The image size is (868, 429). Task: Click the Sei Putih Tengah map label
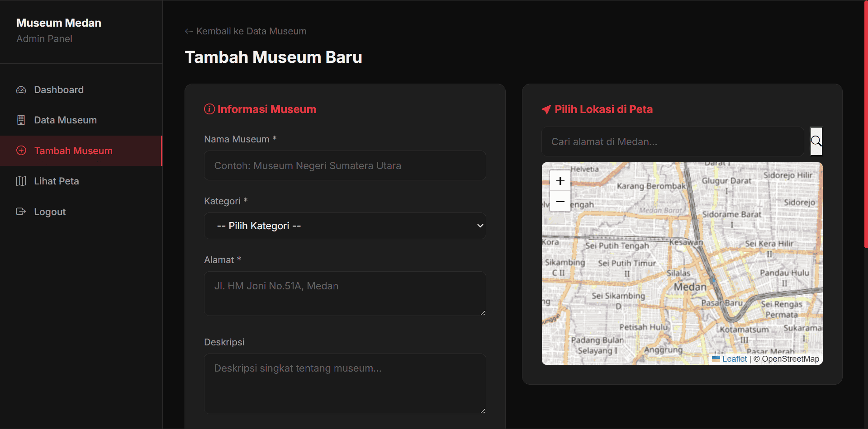point(617,246)
